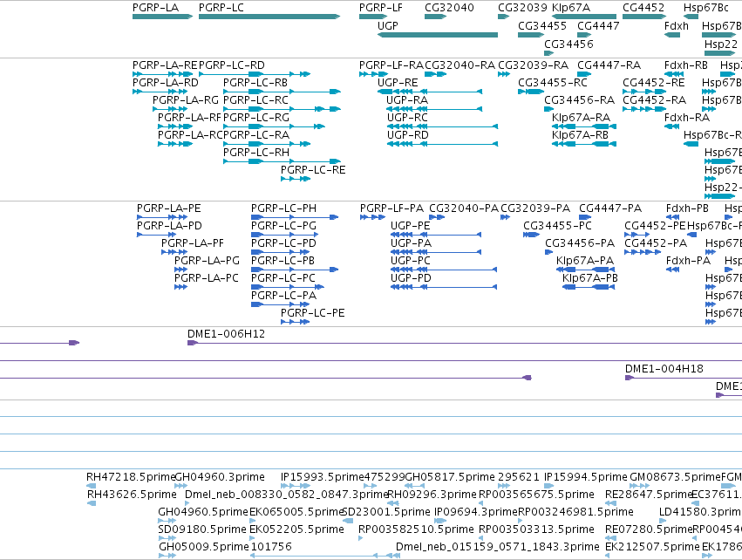
Task: Select transcript CG34455-RC
Action: coord(552,82)
